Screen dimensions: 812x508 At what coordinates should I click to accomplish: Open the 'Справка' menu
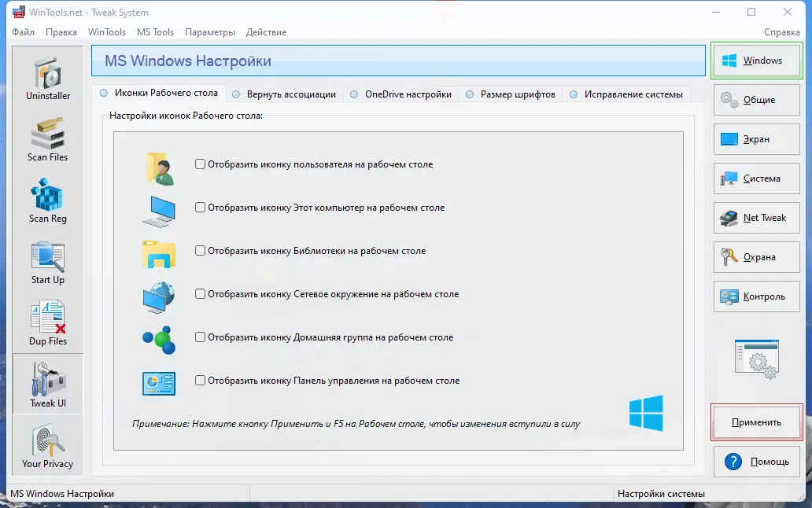781,32
